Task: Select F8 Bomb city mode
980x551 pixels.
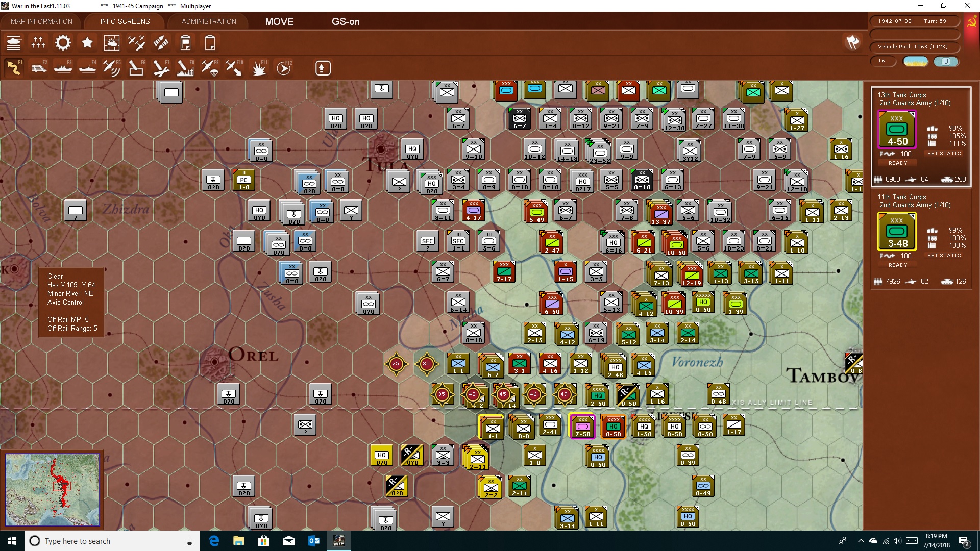Action: [x=185, y=68]
